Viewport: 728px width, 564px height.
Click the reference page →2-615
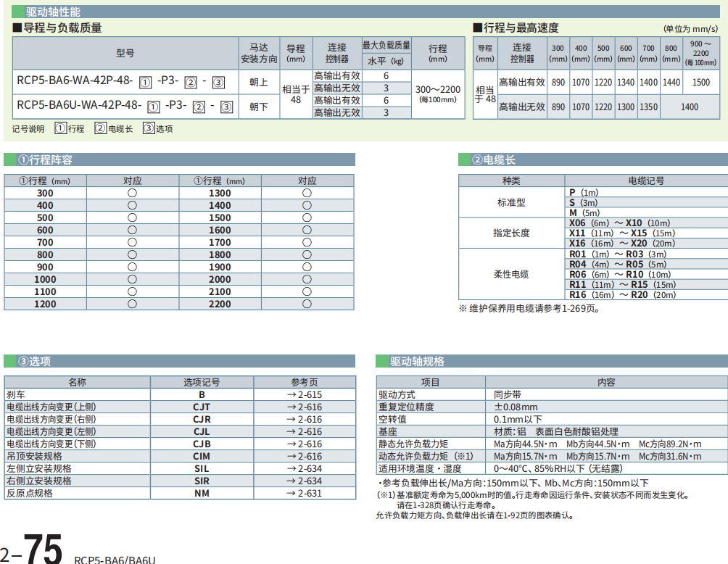(x=305, y=395)
